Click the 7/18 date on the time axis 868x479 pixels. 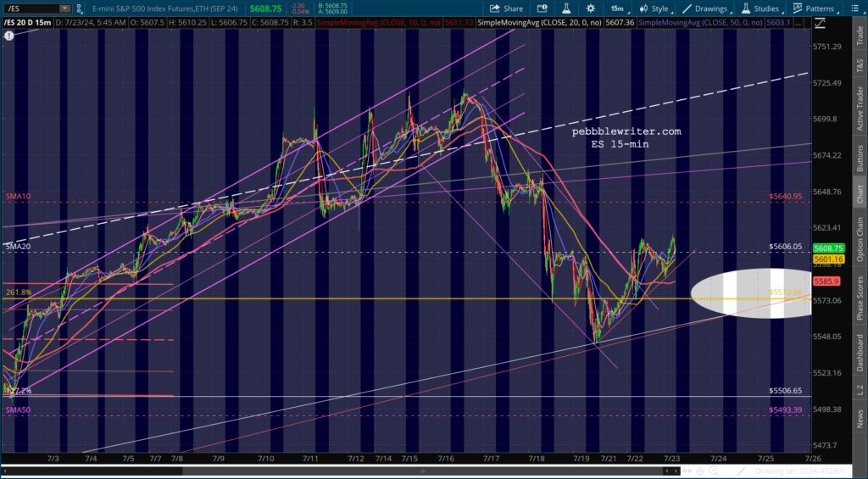click(536, 459)
